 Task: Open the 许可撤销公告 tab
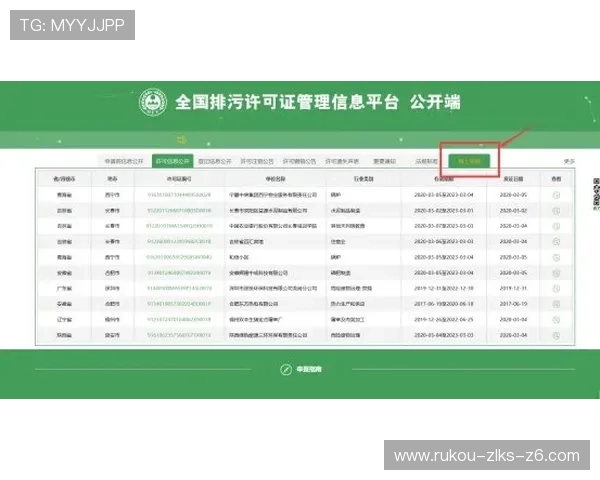click(x=299, y=161)
